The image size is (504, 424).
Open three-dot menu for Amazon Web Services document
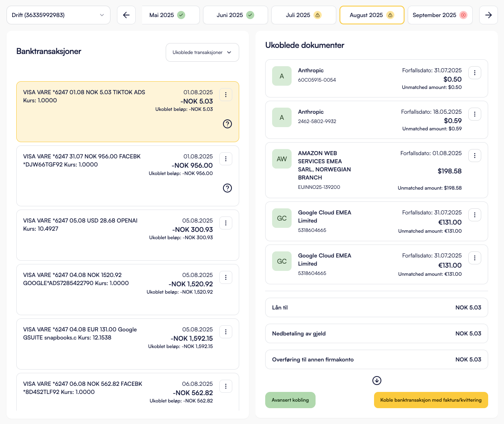pyautogui.click(x=475, y=156)
